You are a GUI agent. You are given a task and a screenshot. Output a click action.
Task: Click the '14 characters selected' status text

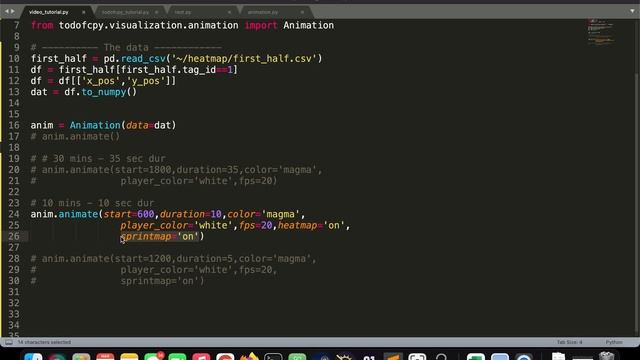coord(44,342)
